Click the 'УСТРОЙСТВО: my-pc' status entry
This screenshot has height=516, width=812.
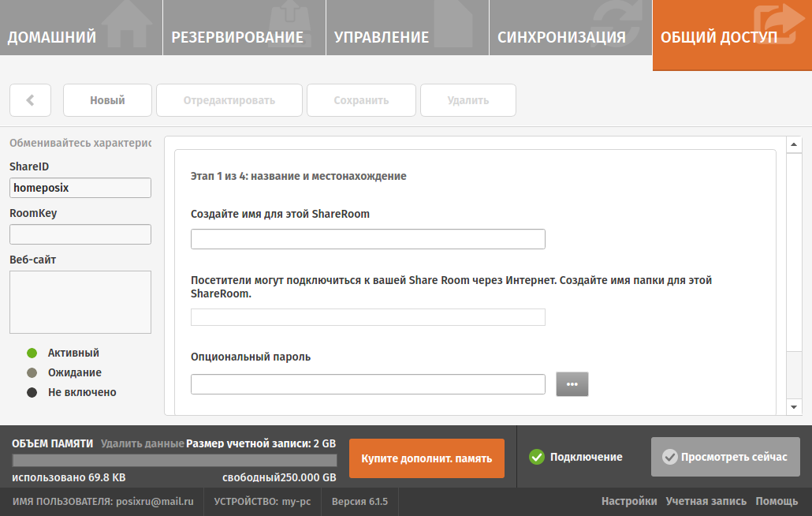263,502
